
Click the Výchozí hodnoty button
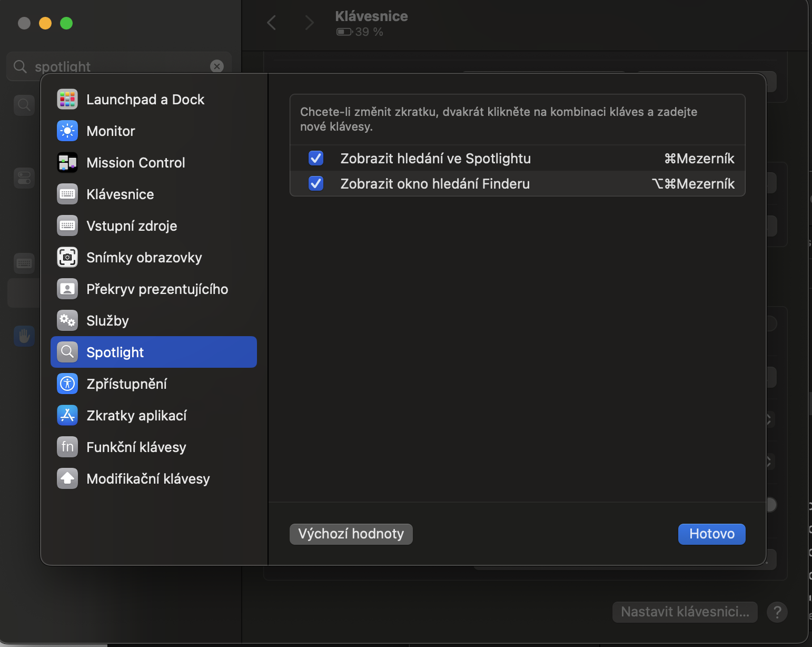coord(351,534)
